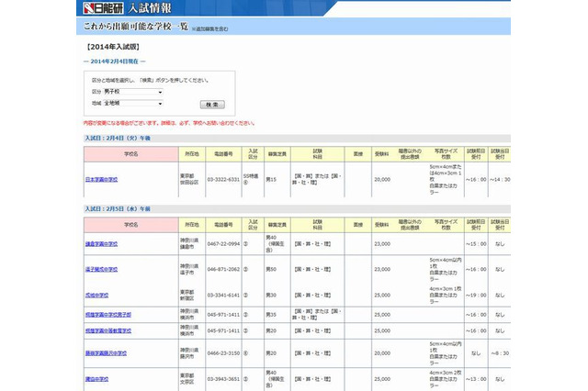588x391 pixels.
Task: Click the 20,000 fee in 日本学園中学校 row
Action: click(382, 179)
